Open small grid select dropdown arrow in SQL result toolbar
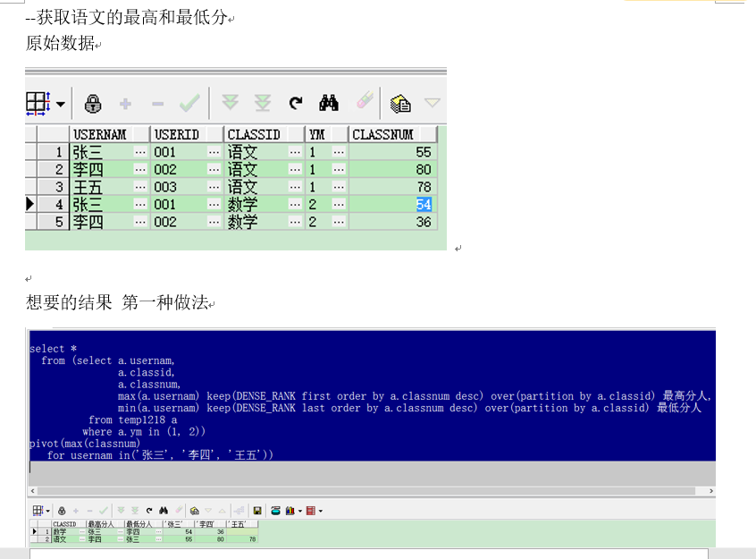The width and height of the screenshot is (756, 559). [x=47, y=511]
